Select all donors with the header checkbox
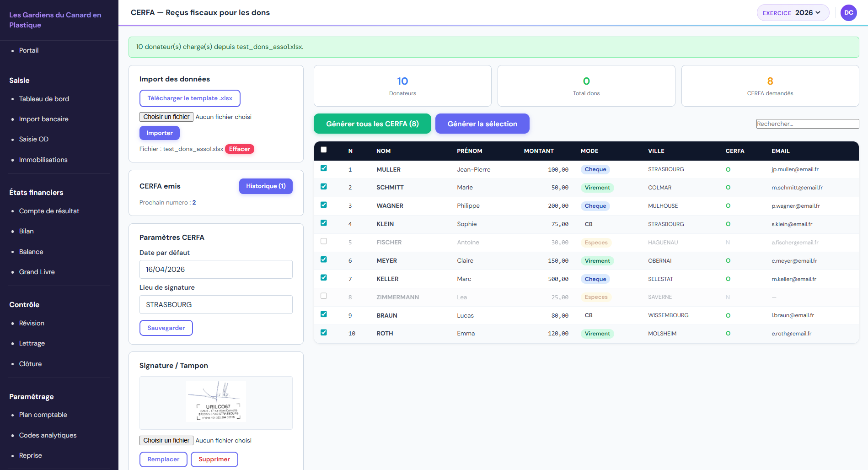This screenshot has width=868, height=470. click(324, 149)
